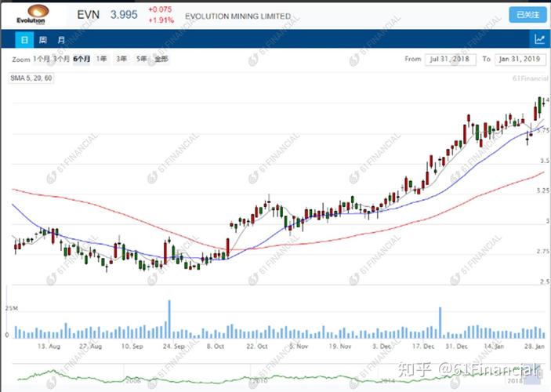The image size is (551, 392).
Task: Click the SMA 5, 20, 60 label
Action: tap(31, 78)
